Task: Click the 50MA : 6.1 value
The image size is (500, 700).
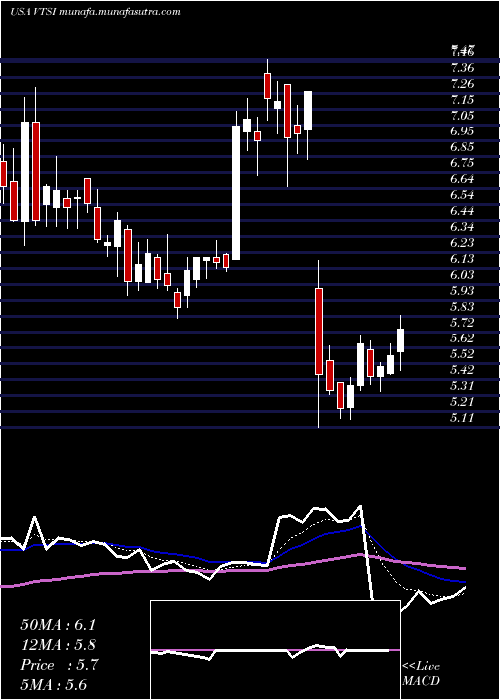Action: pos(58,625)
